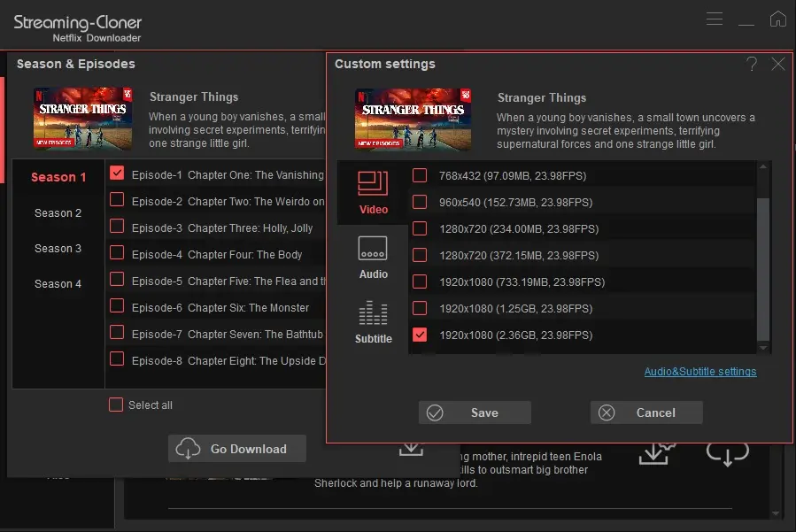Check Episode-6 Chapter Six checkbox
Viewport: 796px width, 532px height.
click(117, 305)
